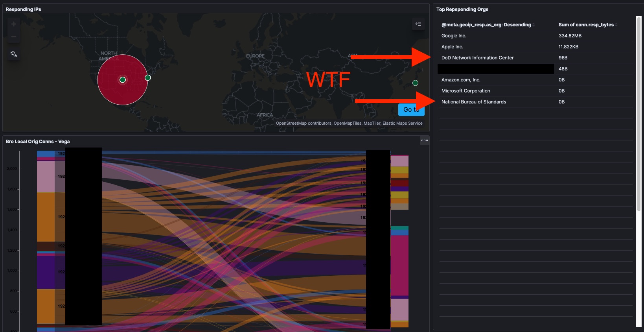Click the 334.82MB value in Google row
The width and height of the screenshot is (644, 332).
[570, 36]
